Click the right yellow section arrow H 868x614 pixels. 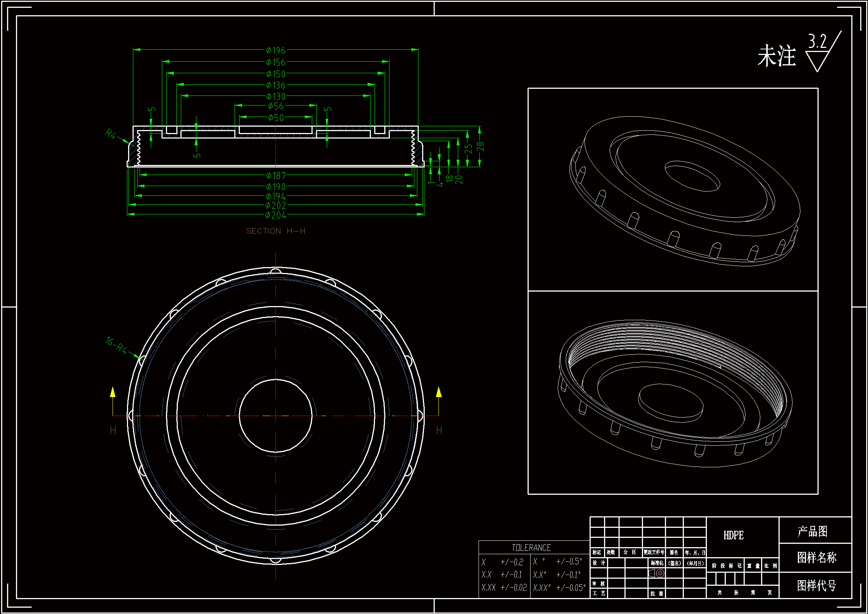tap(438, 393)
